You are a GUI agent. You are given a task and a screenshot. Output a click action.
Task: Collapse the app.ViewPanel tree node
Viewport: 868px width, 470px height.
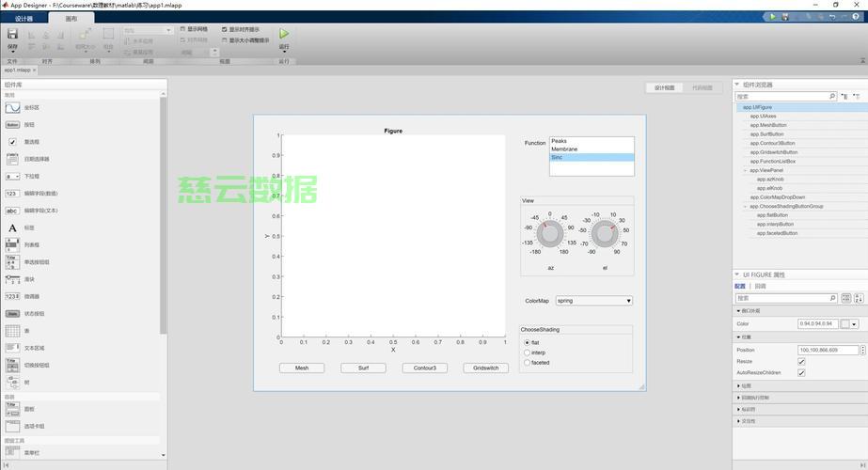(x=745, y=170)
